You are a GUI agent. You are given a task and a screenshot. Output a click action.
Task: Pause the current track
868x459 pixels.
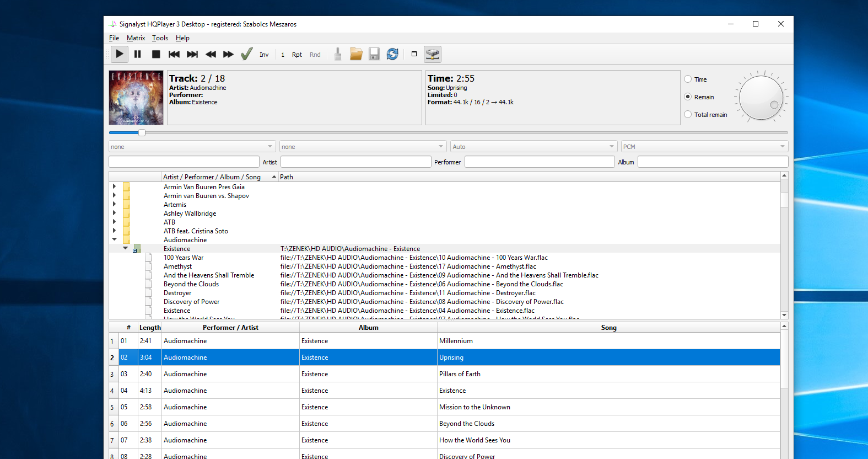[x=138, y=54]
